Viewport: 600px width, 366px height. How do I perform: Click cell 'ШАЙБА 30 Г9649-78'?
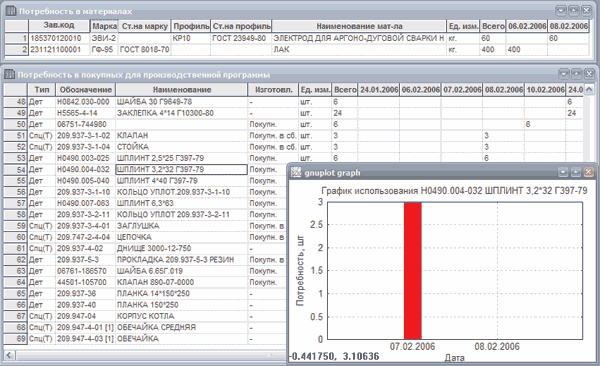[182, 102]
